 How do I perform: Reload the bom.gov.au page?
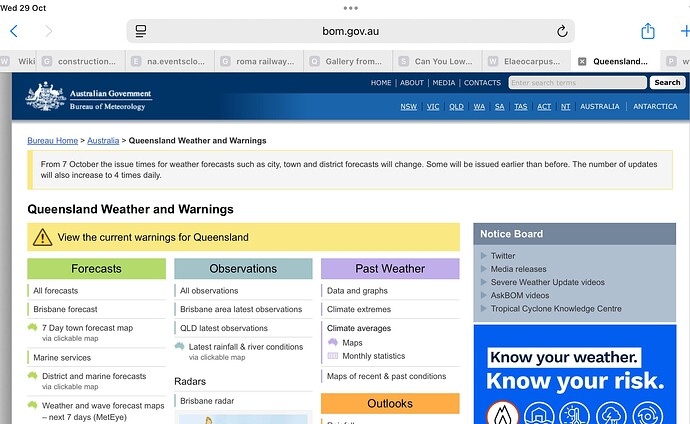click(x=562, y=31)
